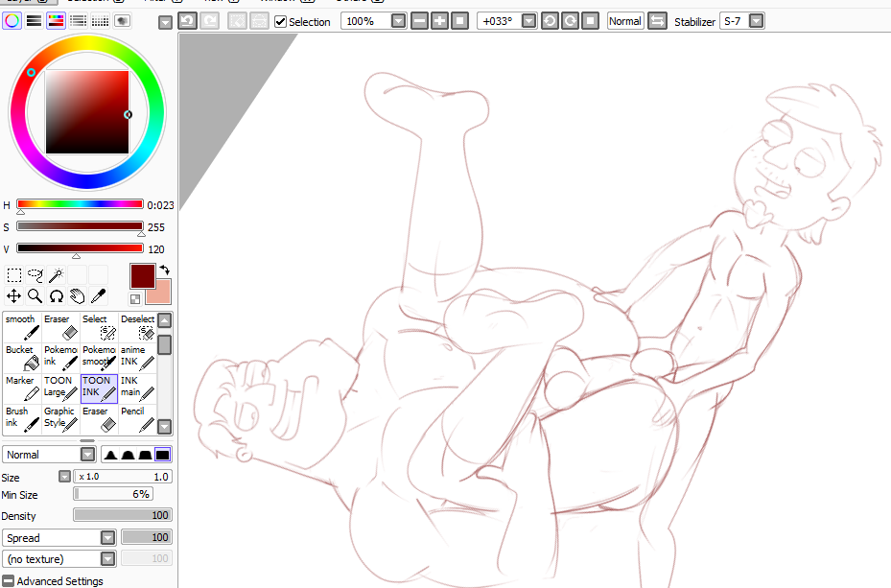Show the color wheel panel toggle
This screenshot has width=891, height=588.
pos(12,20)
